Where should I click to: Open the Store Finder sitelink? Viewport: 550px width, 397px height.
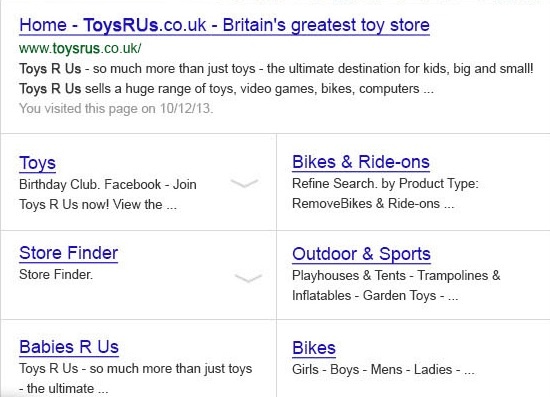pos(69,253)
